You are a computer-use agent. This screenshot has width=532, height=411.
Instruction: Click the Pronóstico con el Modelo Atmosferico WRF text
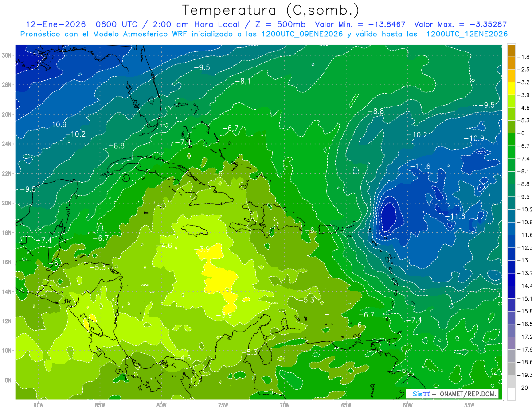pos(104,34)
